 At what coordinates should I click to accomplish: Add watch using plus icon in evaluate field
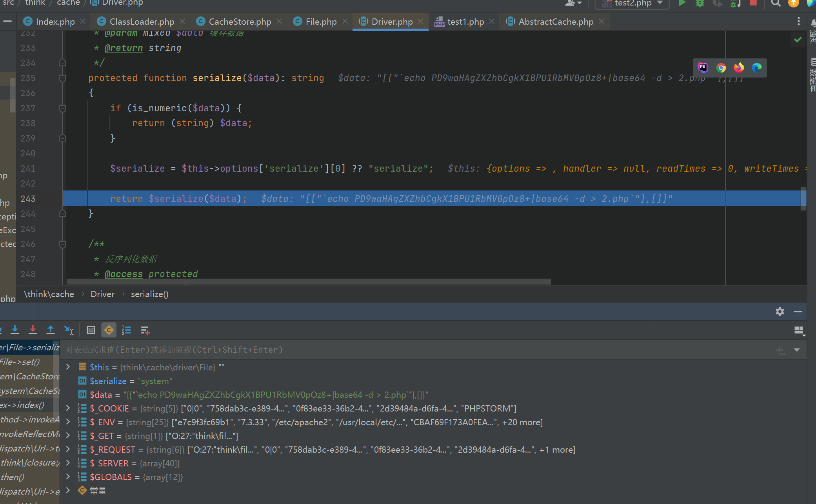coord(780,350)
